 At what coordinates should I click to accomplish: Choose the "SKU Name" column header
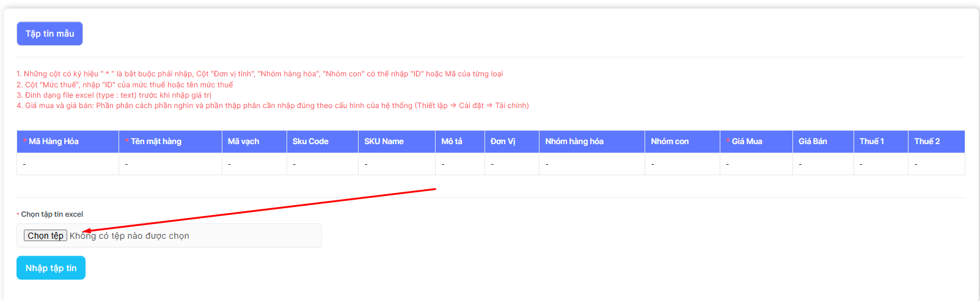(x=384, y=142)
